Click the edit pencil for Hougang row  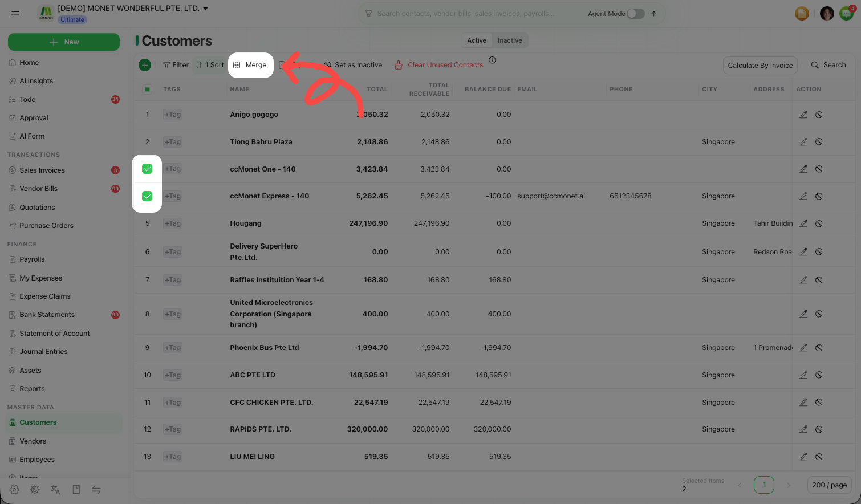point(803,223)
